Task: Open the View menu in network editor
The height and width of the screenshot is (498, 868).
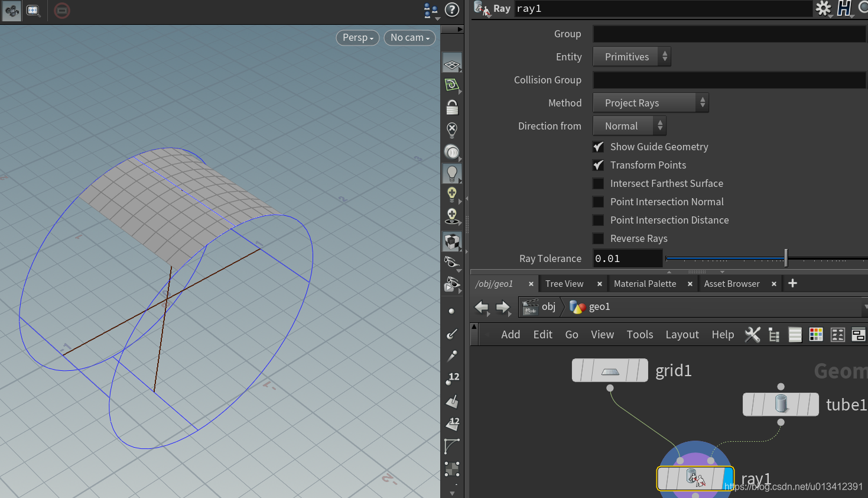Action: 602,335
